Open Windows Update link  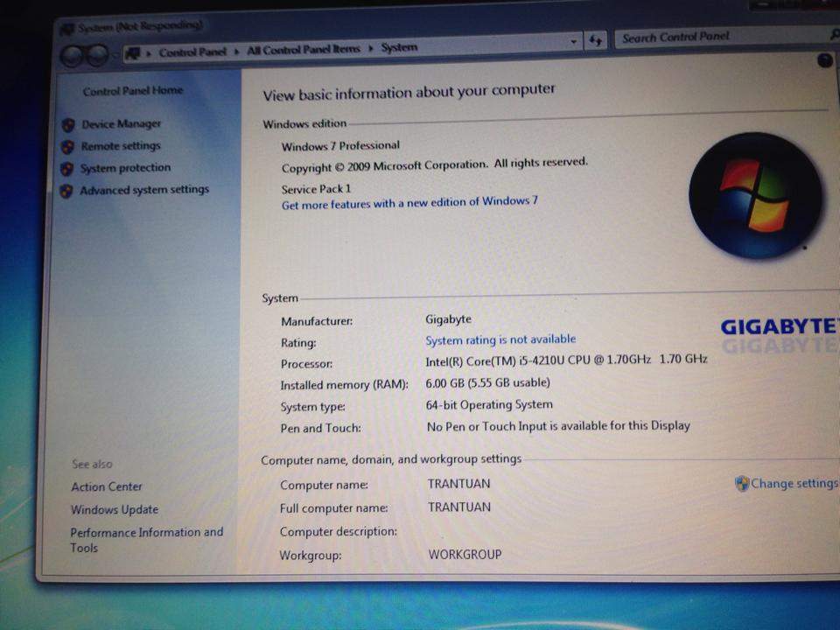coord(115,509)
